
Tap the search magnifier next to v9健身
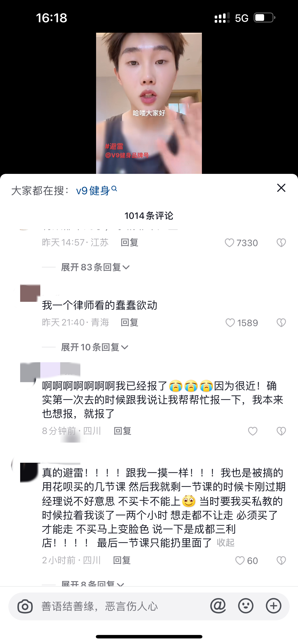click(x=114, y=189)
